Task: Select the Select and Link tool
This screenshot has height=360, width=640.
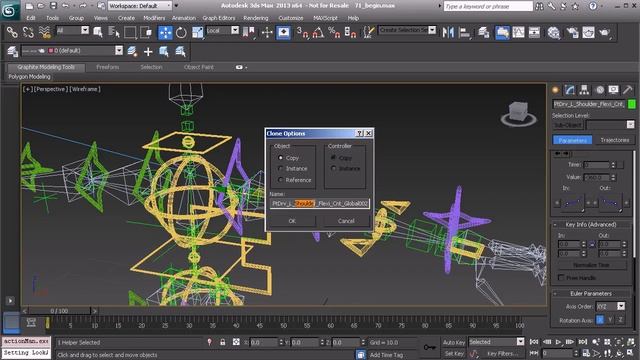Action: 12,32
